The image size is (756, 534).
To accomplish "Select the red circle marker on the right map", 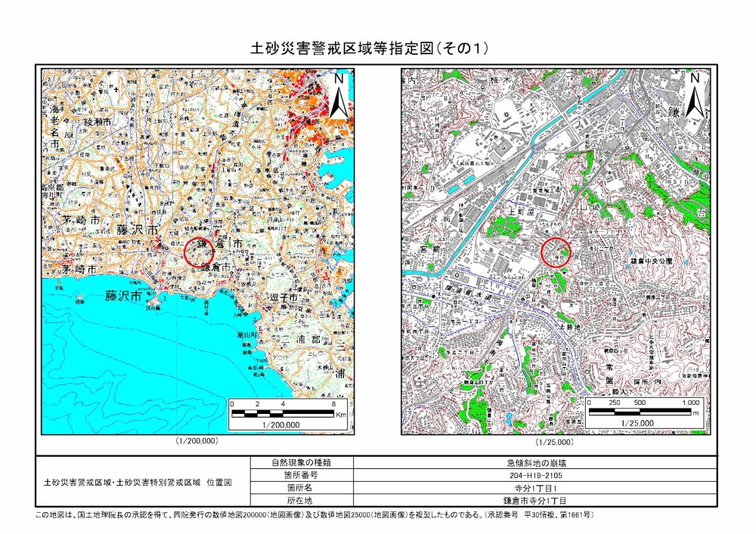I will tap(556, 252).
